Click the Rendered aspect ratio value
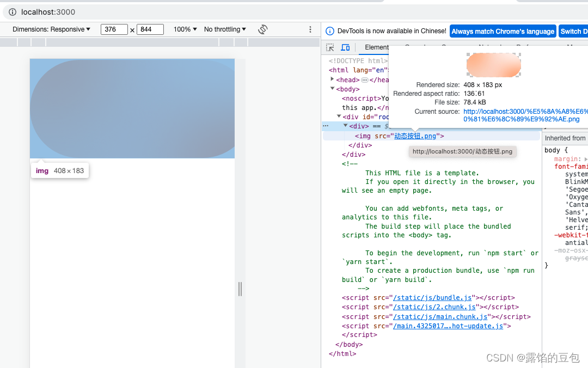Viewport: 588px width, 368px height. tap(474, 94)
